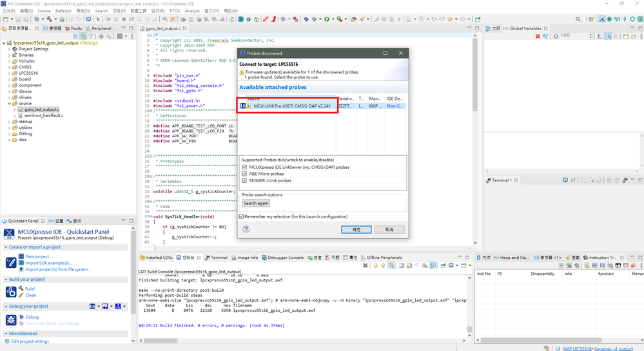Select MCU-LINK Pro CMSIS-DAP probe row
This screenshot has width=644, height=351.
[x=323, y=106]
